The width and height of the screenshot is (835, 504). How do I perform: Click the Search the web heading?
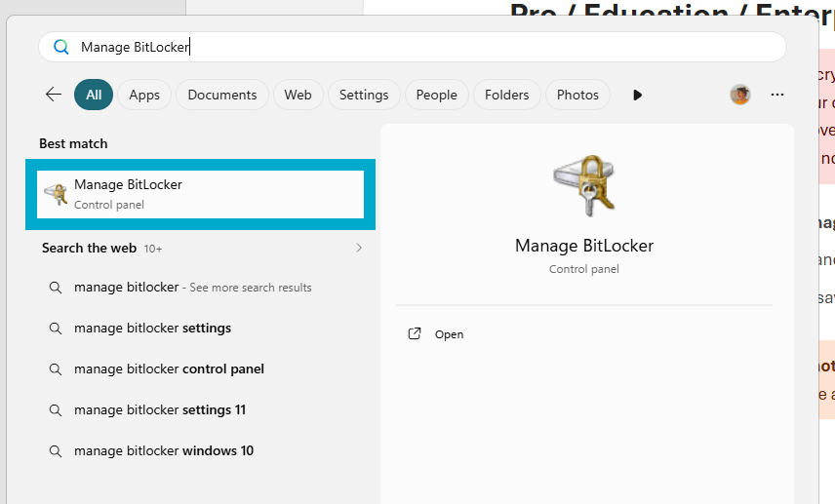[x=89, y=248]
